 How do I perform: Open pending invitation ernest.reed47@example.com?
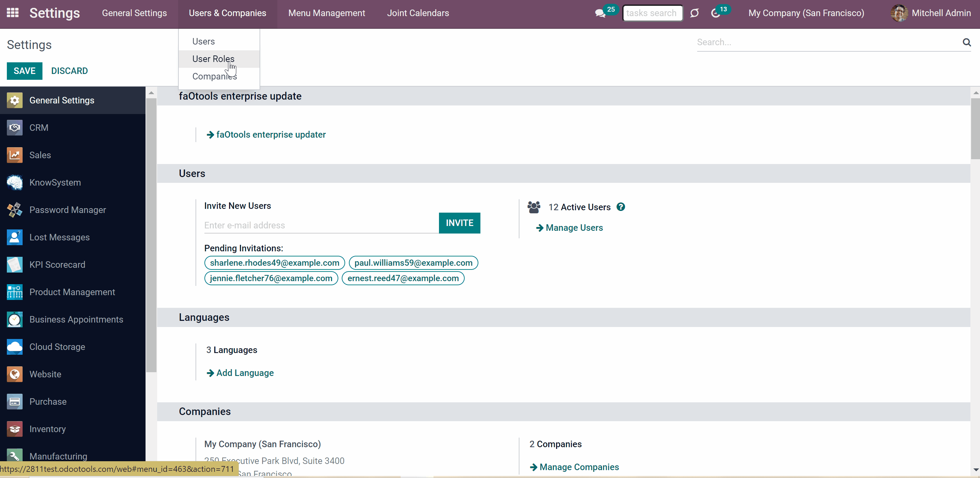pos(403,278)
